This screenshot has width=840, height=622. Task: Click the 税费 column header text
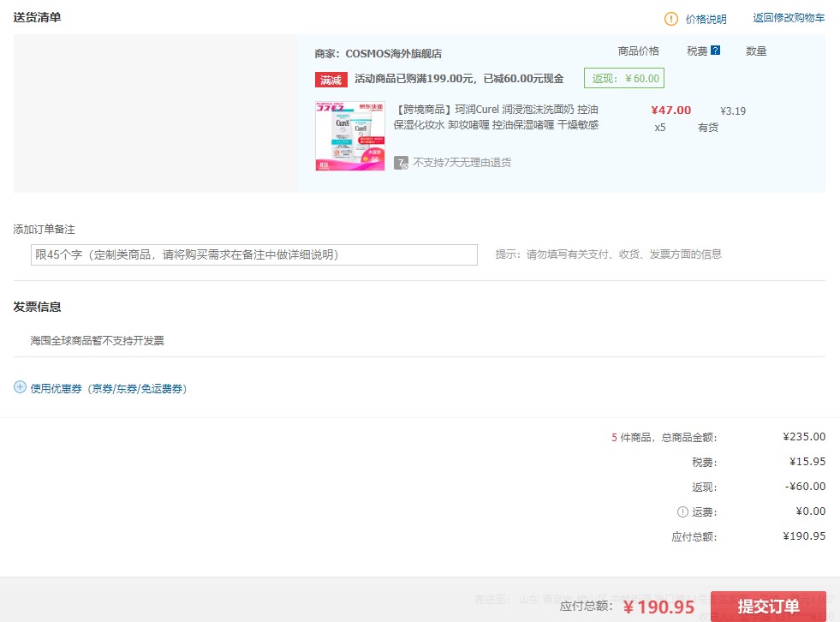tap(697, 51)
